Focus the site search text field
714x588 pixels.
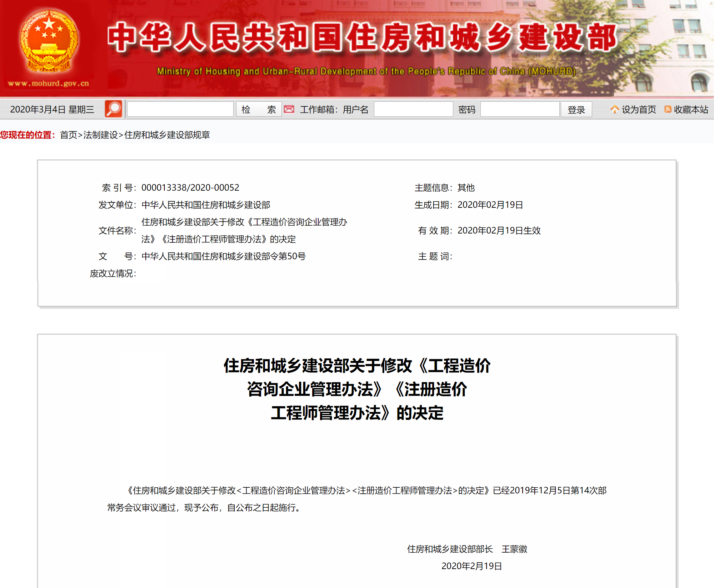pyautogui.click(x=180, y=109)
